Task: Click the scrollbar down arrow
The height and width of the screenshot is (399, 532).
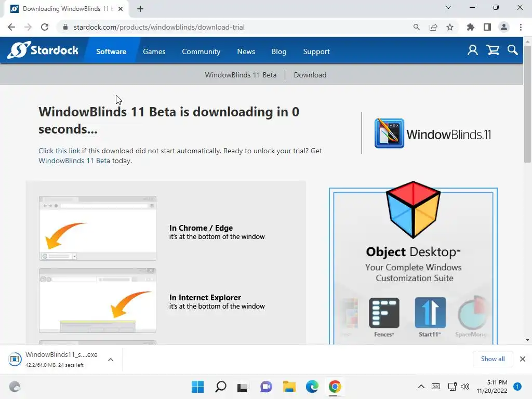Action: [527, 340]
